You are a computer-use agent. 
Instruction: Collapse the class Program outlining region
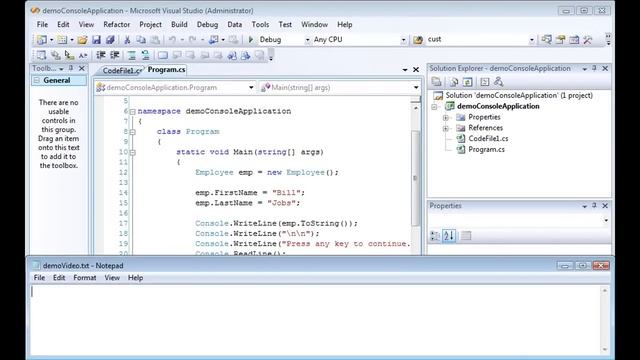coord(133,132)
